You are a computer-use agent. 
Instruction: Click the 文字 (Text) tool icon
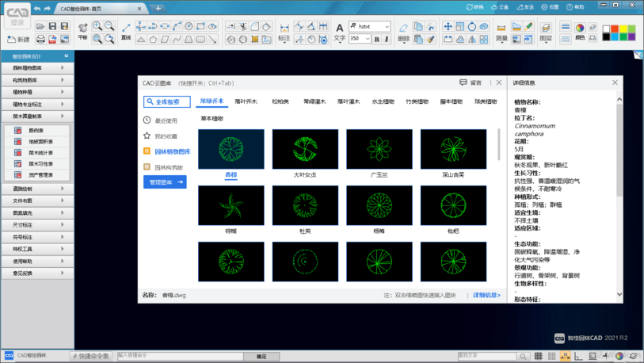point(339,29)
